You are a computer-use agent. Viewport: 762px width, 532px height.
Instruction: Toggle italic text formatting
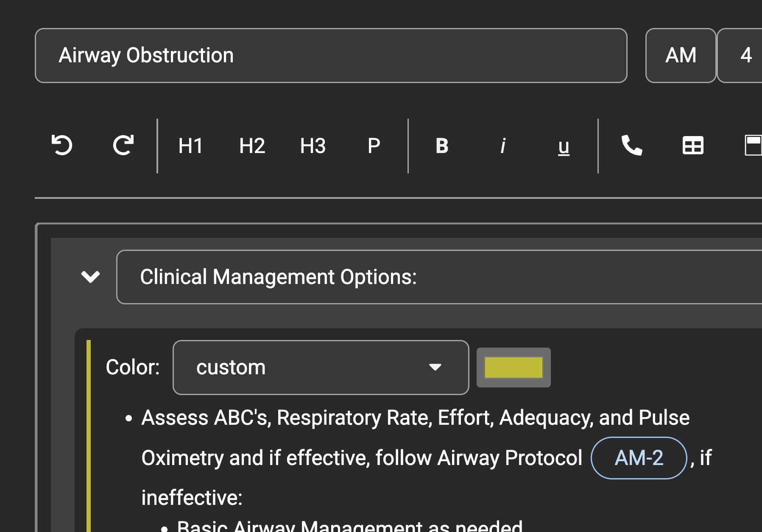pyautogui.click(x=503, y=145)
